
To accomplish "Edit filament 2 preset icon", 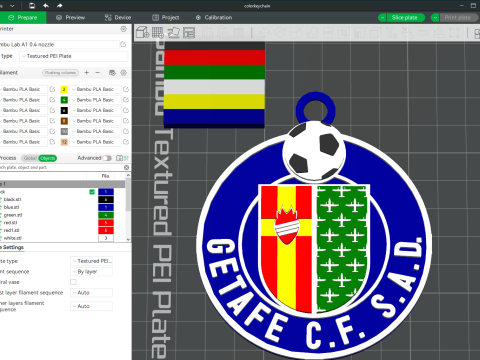I will point(126,89).
